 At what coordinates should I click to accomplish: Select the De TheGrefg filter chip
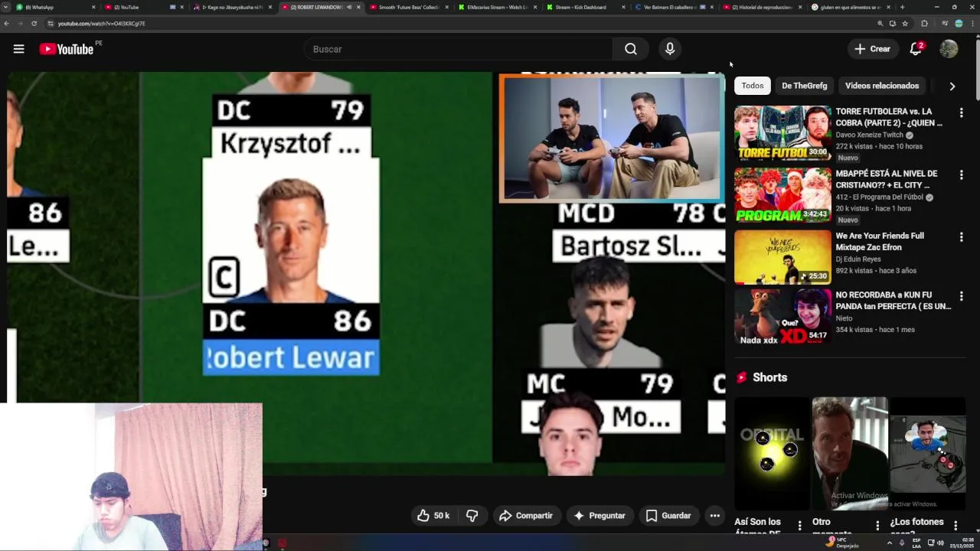[804, 86]
